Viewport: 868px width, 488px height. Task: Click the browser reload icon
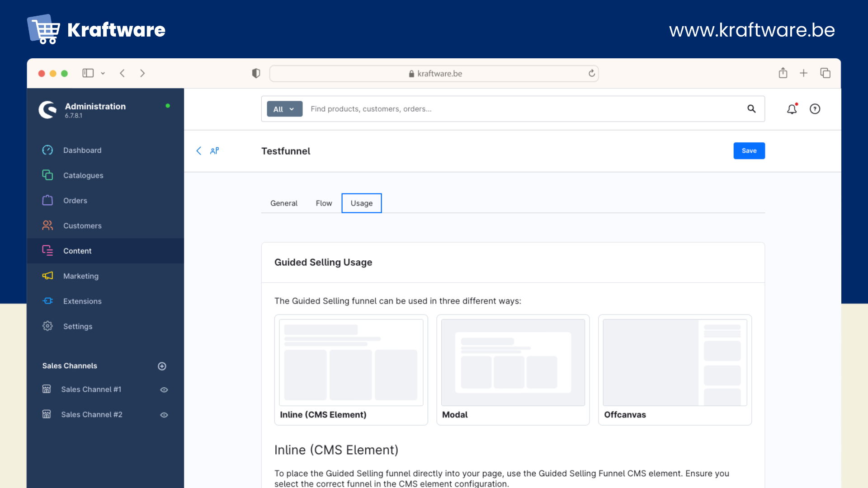[x=591, y=73]
